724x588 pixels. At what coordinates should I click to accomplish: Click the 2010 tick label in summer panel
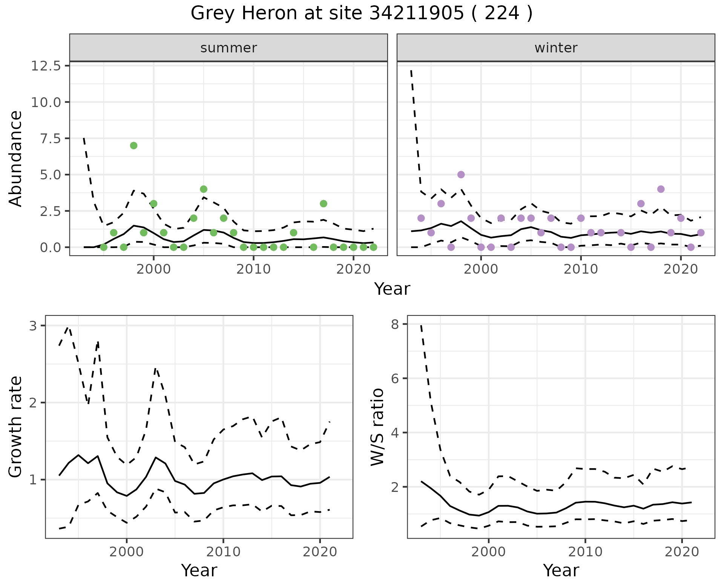(x=253, y=269)
